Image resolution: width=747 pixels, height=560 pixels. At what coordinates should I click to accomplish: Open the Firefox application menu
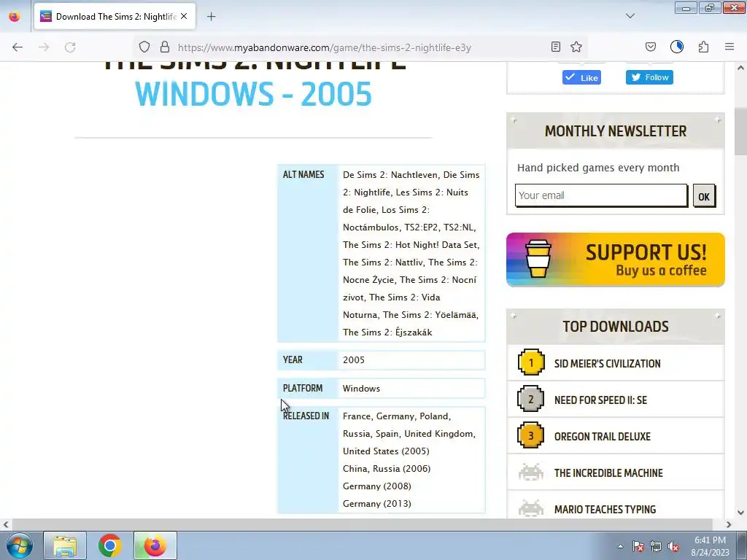coord(729,47)
